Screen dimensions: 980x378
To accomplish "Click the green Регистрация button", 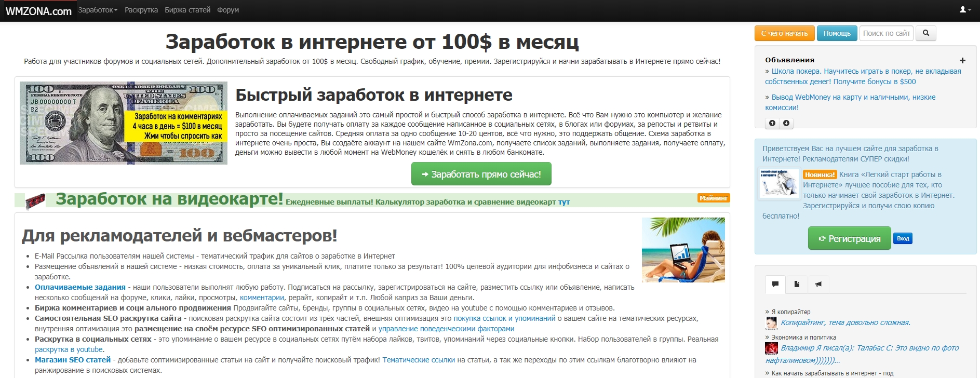I will [850, 238].
